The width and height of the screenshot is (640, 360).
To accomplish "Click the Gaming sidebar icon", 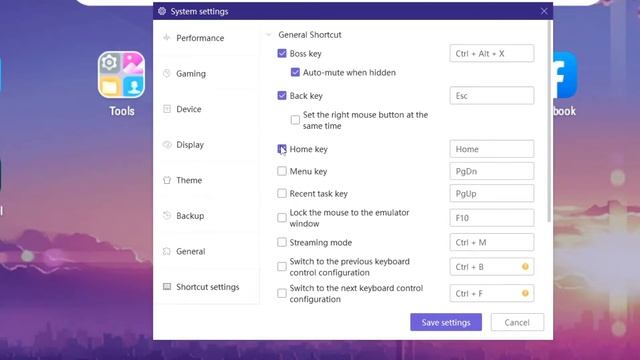I will tap(167, 73).
